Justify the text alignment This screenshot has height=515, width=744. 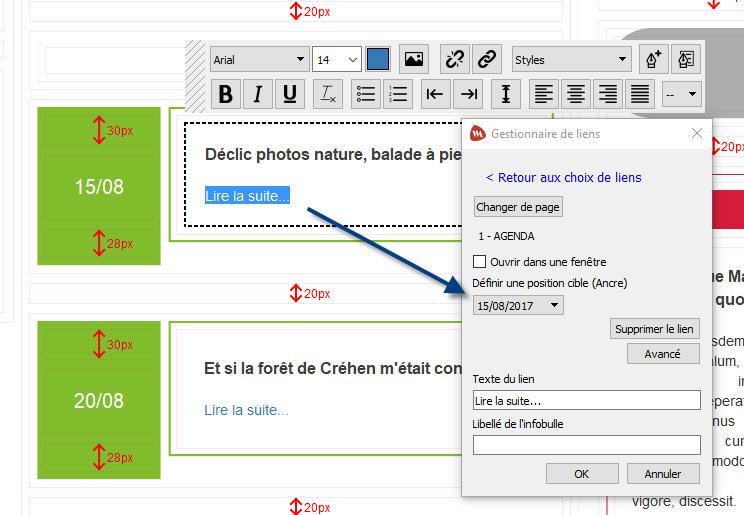(640, 95)
